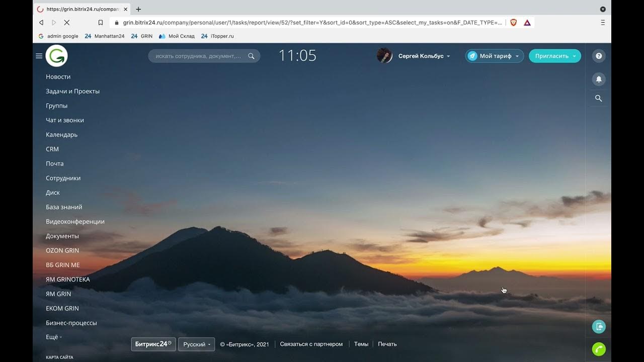Click the search magnifier in search field
This screenshot has height=362, width=644.
(251, 56)
